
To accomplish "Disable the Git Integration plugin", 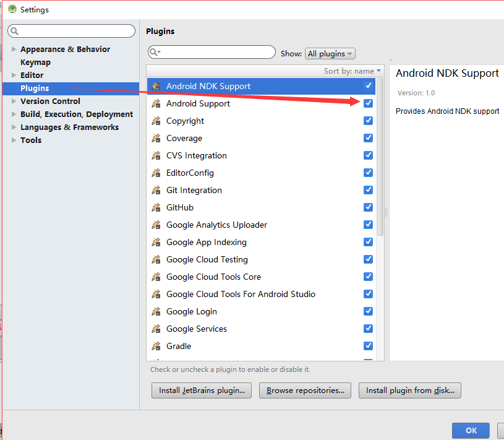I will click(368, 190).
